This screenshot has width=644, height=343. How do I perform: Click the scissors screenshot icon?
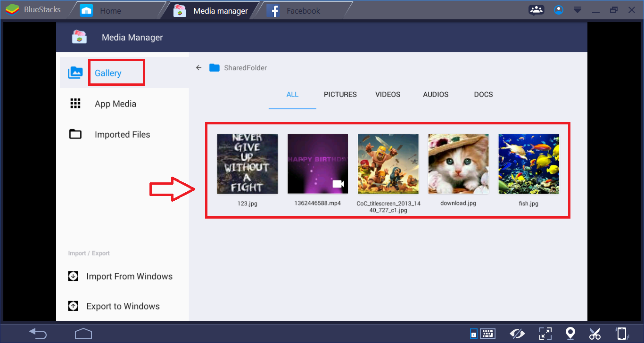(595, 334)
